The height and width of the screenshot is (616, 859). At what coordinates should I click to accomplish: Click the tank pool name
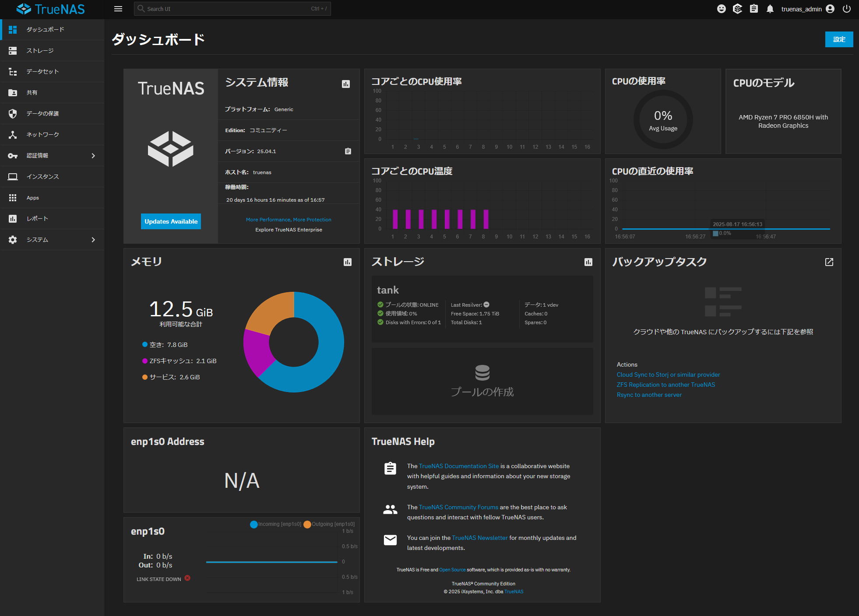(388, 290)
